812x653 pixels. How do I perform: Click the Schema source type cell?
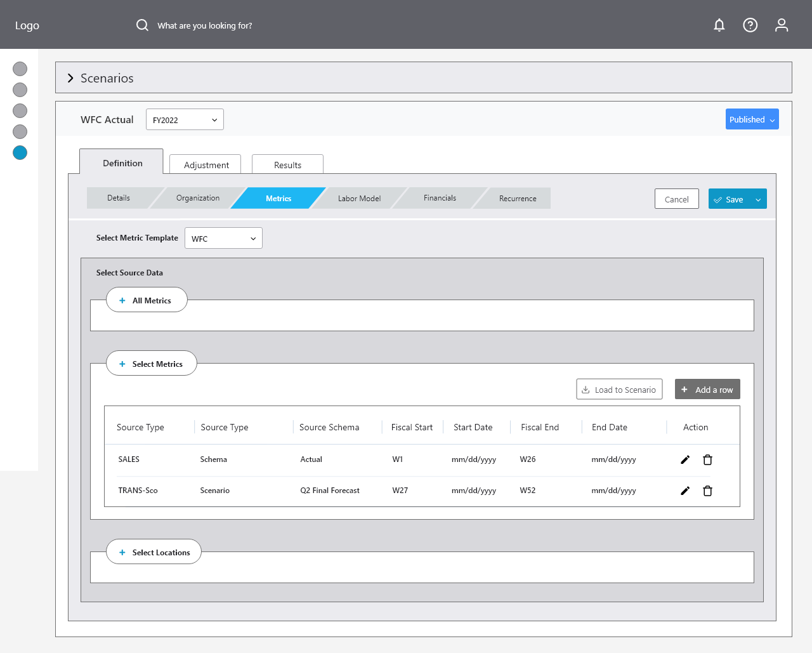pos(213,459)
